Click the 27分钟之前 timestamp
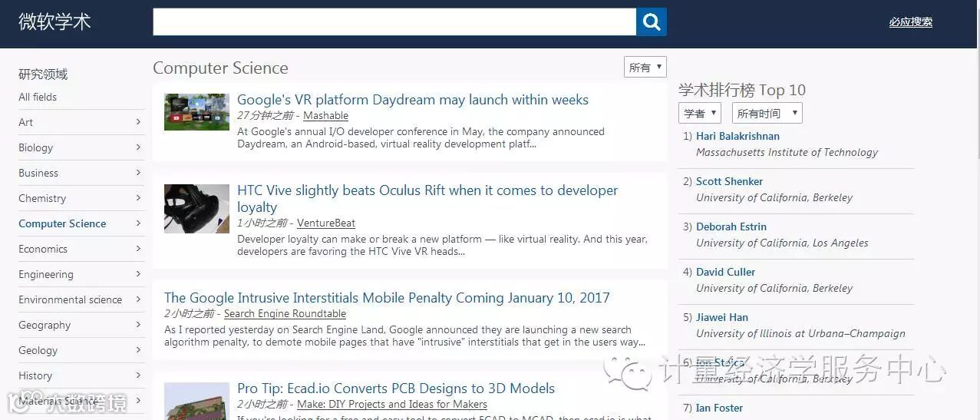The image size is (980, 420). coord(265,116)
